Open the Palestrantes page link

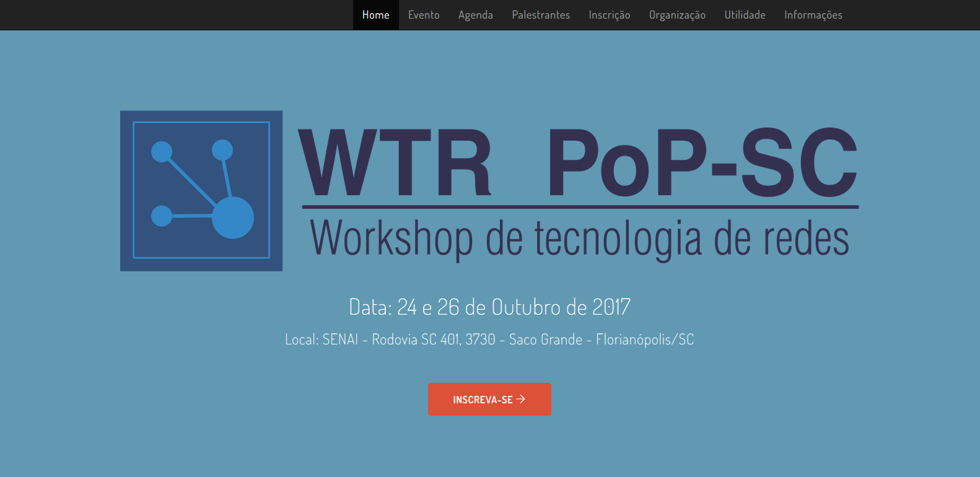[x=540, y=15]
